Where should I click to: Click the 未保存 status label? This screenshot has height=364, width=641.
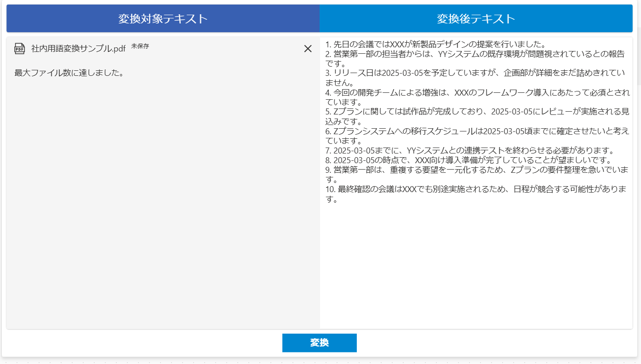click(140, 46)
